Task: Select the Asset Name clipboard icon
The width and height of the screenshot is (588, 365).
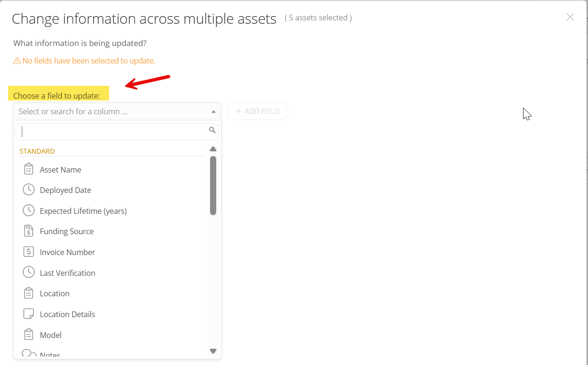Action: [28, 169]
